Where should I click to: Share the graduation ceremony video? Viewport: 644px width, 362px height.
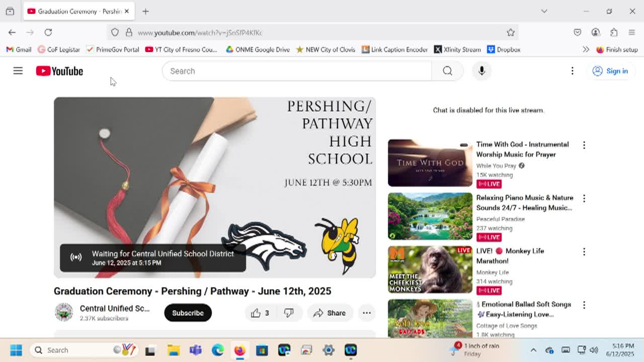[x=330, y=313]
